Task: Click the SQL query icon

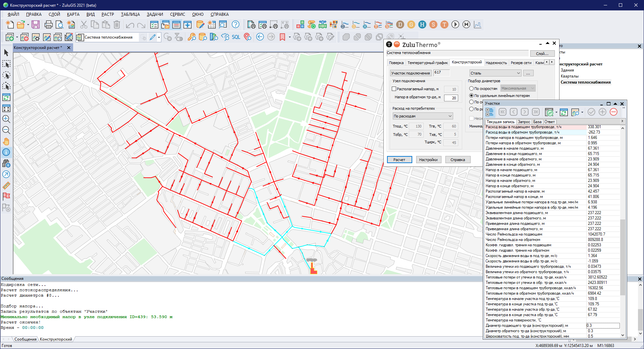Action: [x=236, y=37]
